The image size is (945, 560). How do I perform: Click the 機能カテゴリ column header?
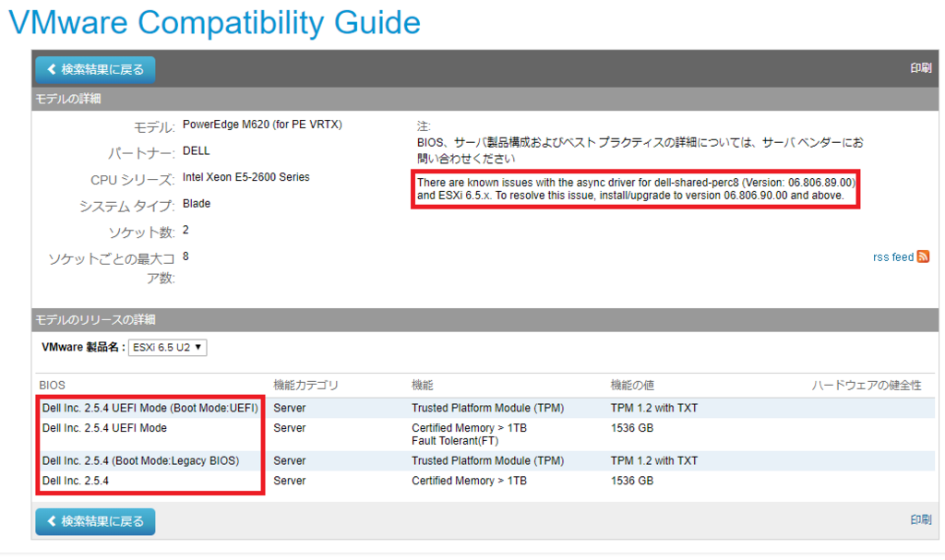(306, 386)
